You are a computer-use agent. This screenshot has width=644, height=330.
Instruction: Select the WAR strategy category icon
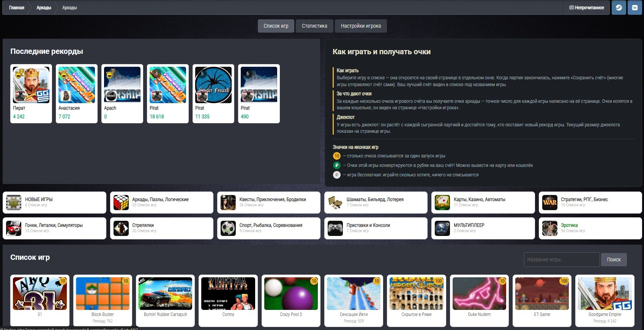[550, 203]
